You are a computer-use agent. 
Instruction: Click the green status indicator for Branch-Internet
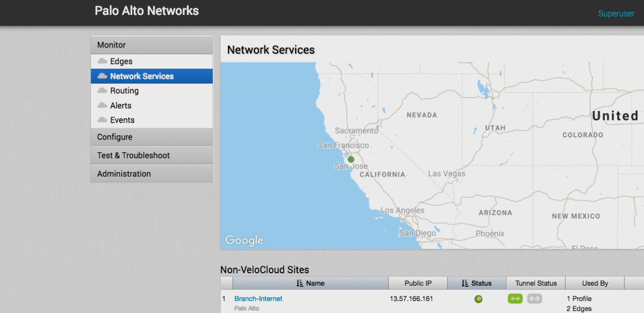[x=478, y=299]
